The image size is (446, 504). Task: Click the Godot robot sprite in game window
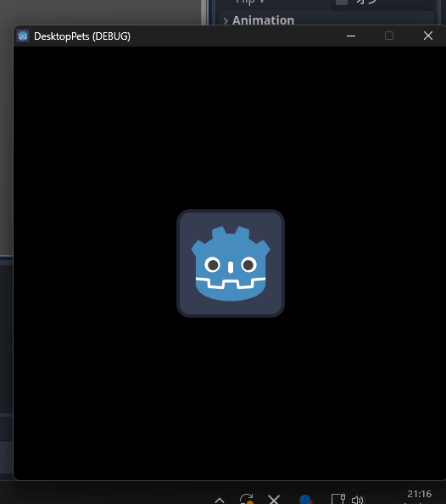231,263
